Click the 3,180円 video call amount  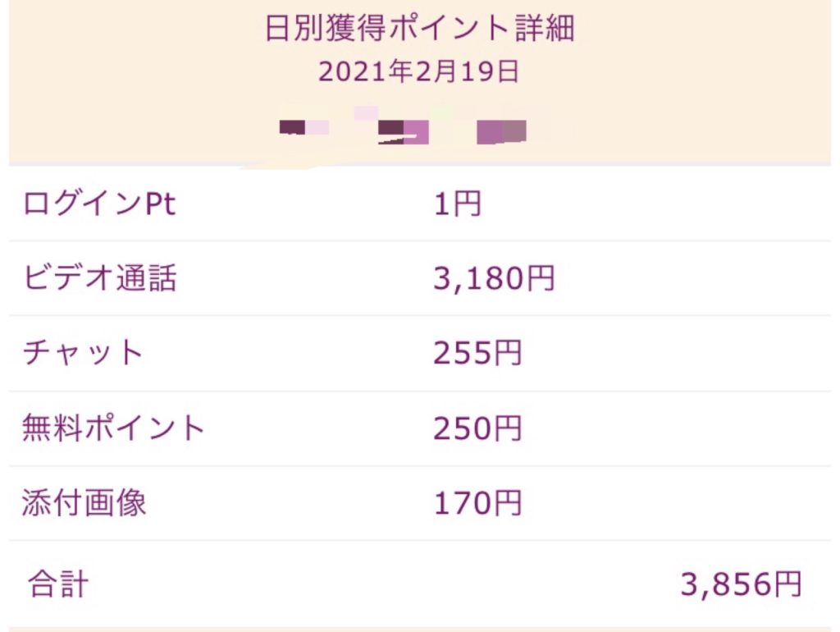point(494,279)
